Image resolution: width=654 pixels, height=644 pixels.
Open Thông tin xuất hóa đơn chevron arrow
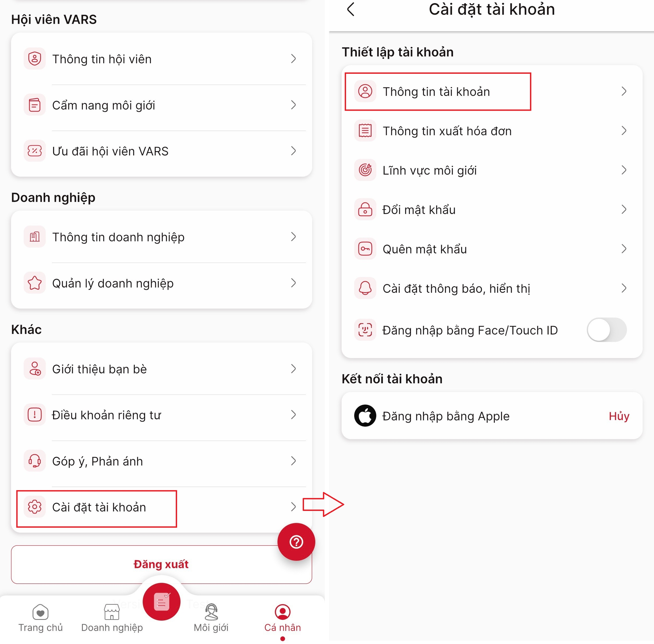click(x=624, y=131)
